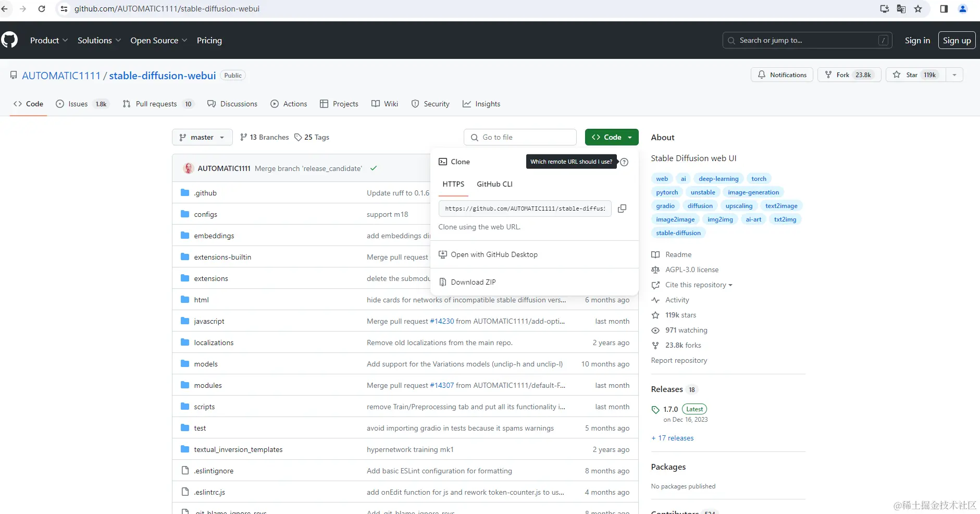Viewport: 980px width, 514px height.
Task: Open textual_inversion_templates folder
Action: [x=238, y=449]
